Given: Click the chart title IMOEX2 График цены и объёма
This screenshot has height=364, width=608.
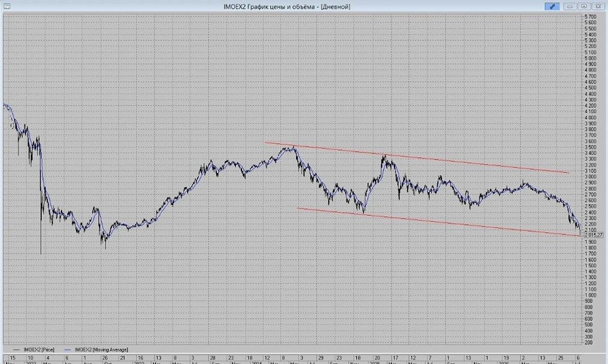Looking at the screenshot, I should pyautogui.click(x=269, y=7).
